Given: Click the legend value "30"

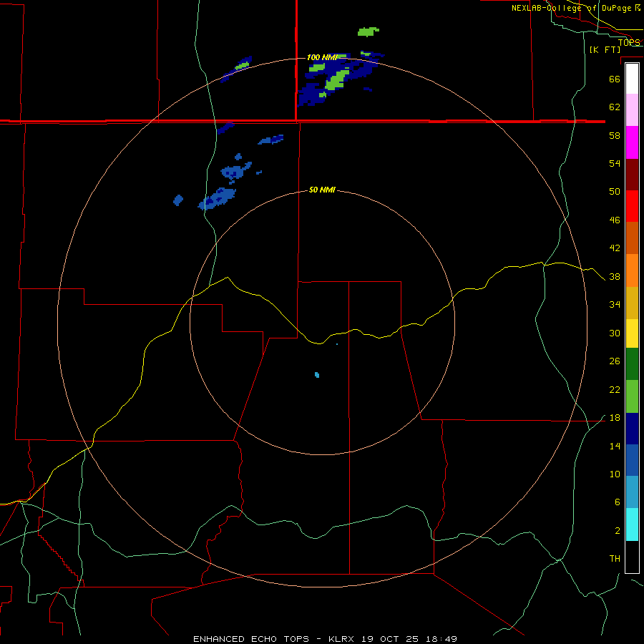Looking at the screenshot, I should point(615,333).
